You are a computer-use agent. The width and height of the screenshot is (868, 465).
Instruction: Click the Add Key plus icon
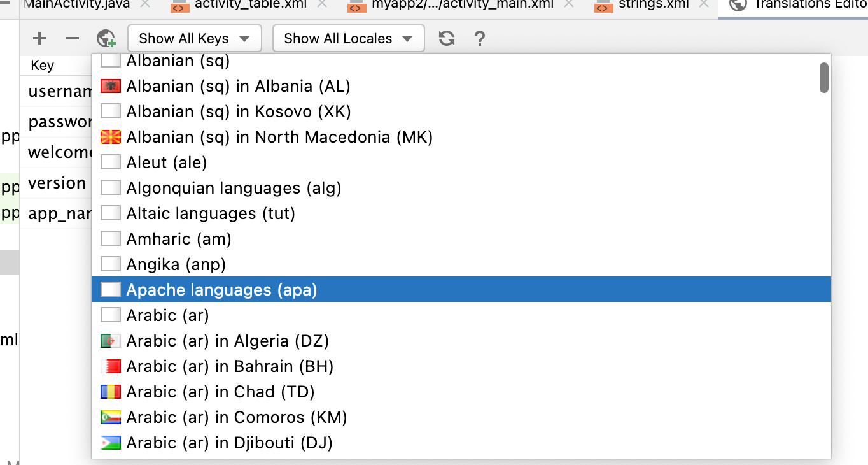(39, 38)
